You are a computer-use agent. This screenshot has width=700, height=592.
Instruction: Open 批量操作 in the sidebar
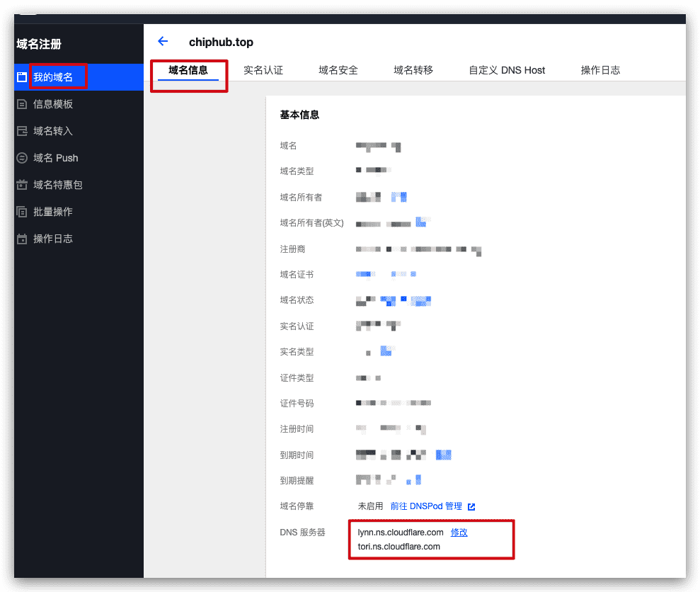point(79,212)
